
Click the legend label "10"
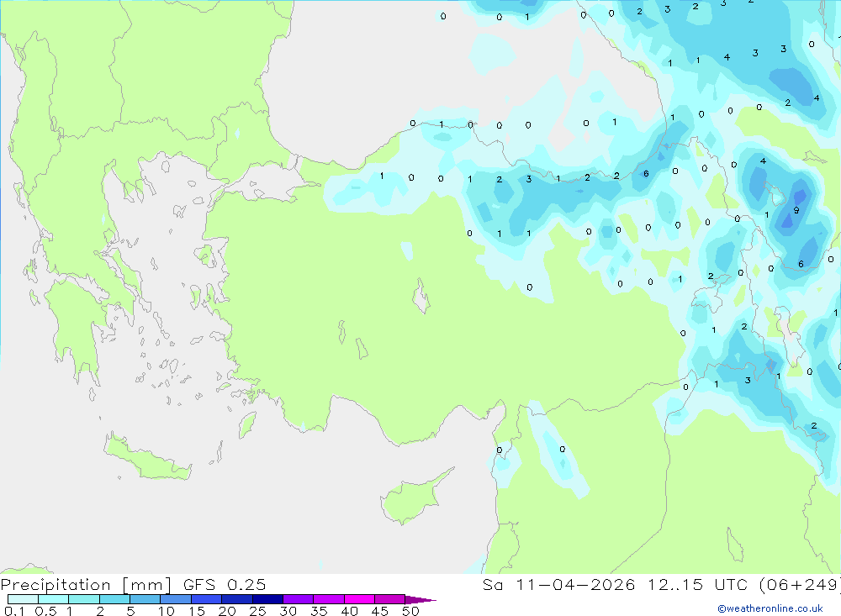pos(167,611)
